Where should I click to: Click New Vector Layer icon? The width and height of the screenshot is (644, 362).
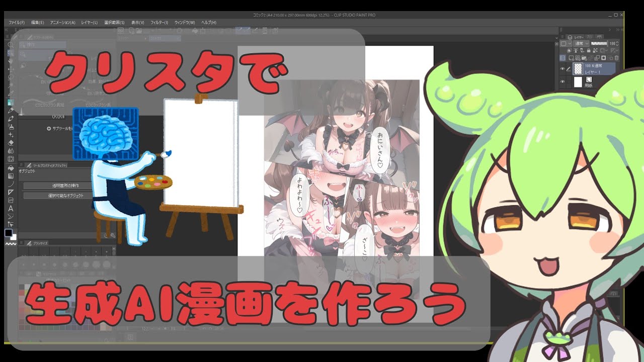(578, 58)
